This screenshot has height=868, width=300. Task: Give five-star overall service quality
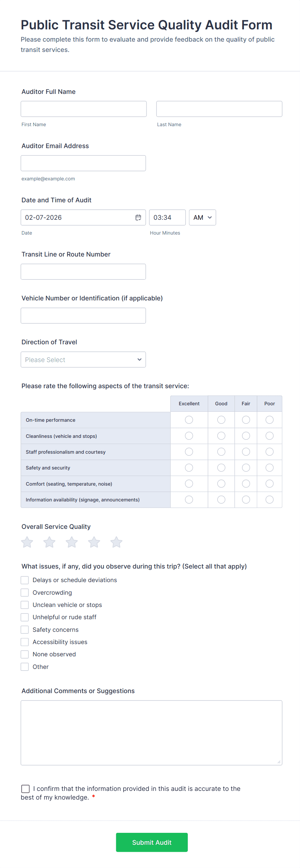tap(116, 542)
